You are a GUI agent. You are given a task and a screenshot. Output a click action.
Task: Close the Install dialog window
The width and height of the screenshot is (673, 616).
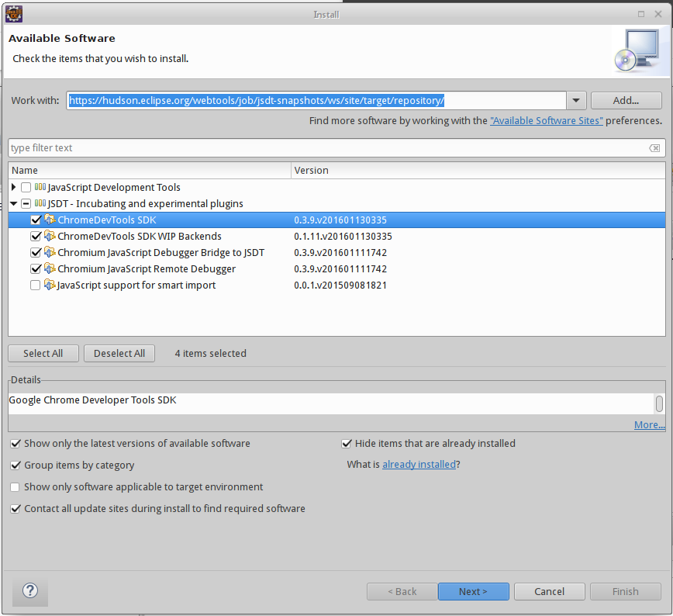click(x=658, y=14)
